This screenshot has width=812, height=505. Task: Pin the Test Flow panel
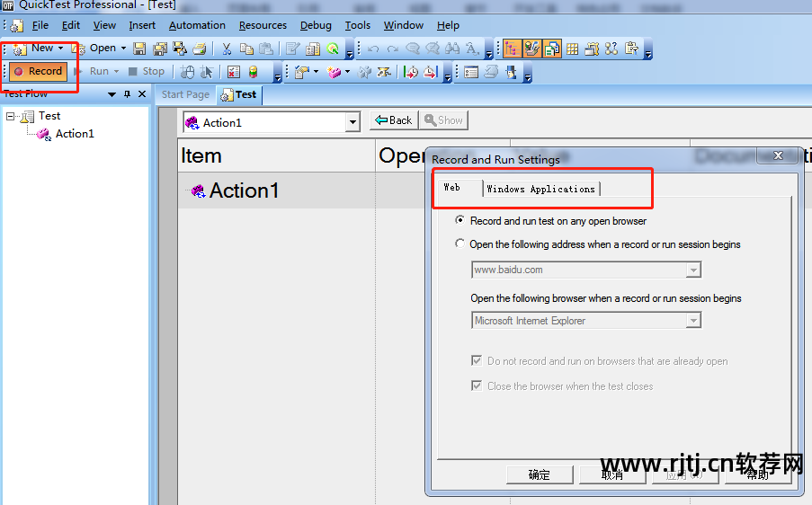coord(128,94)
